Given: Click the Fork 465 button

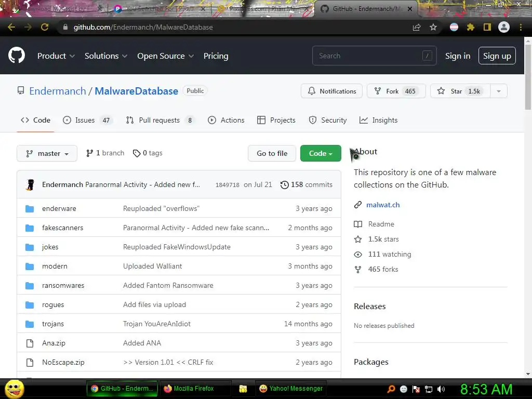Looking at the screenshot, I should point(396,91).
